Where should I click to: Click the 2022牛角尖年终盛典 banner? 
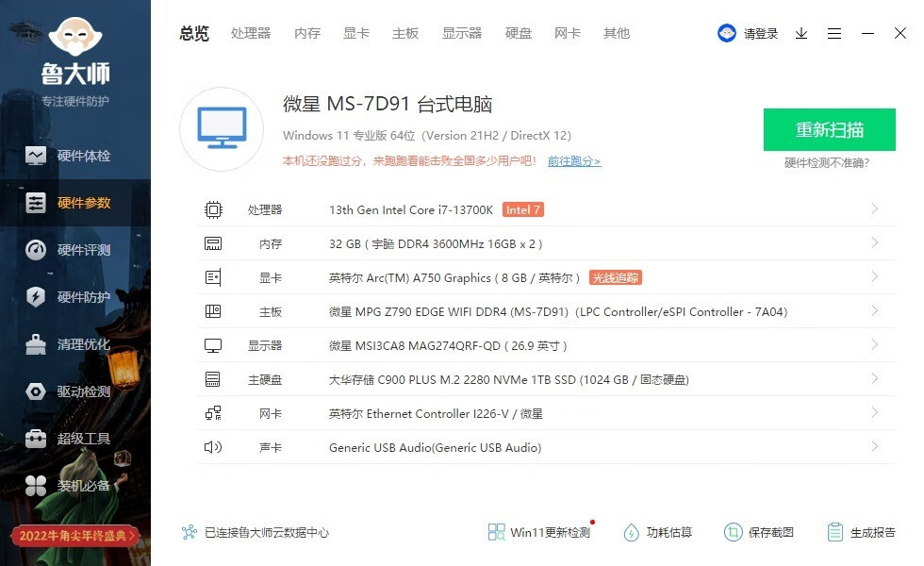[75, 536]
